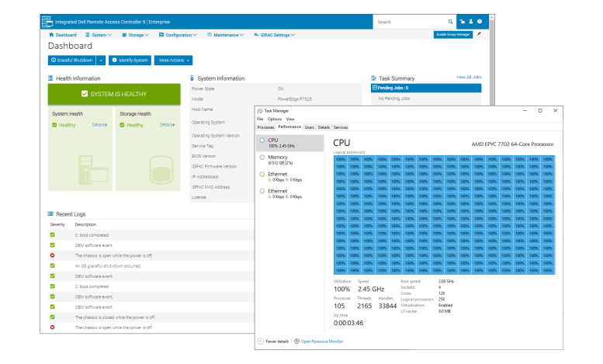Click the iDRAC server logo icon
The width and height of the screenshot is (603, 364).
[47, 22]
